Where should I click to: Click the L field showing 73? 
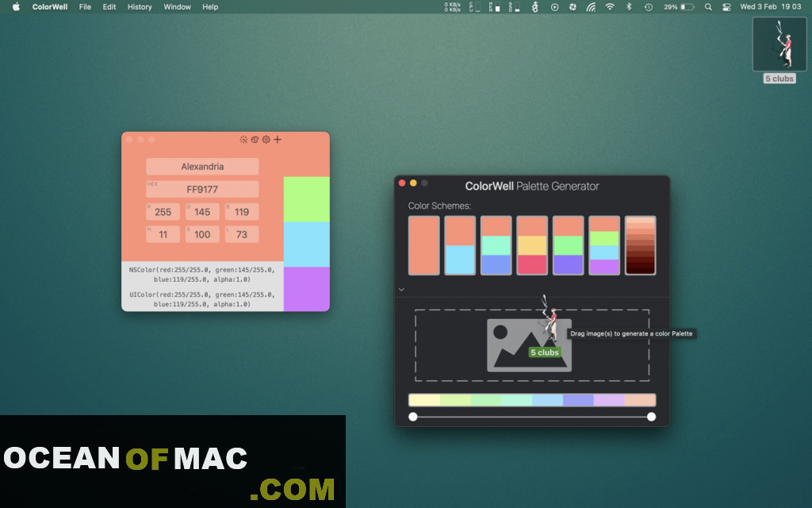click(242, 234)
